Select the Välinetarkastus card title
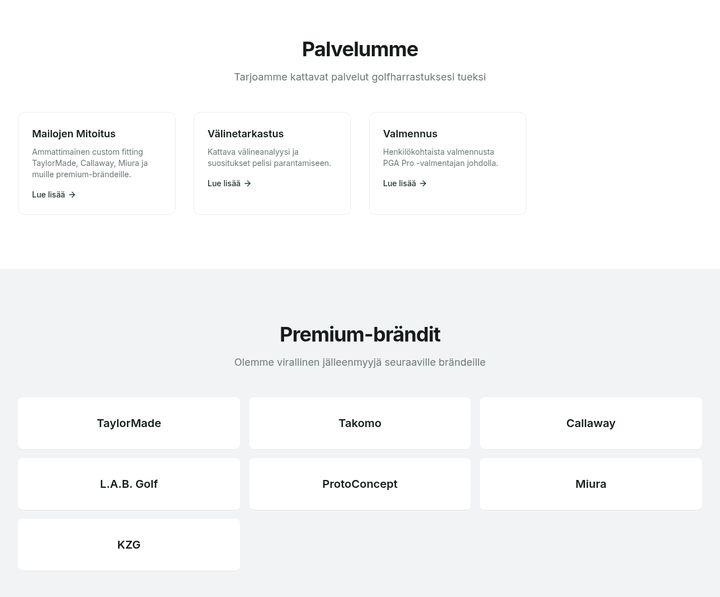The width and height of the screenshot is (720, 597). (245, 134)
